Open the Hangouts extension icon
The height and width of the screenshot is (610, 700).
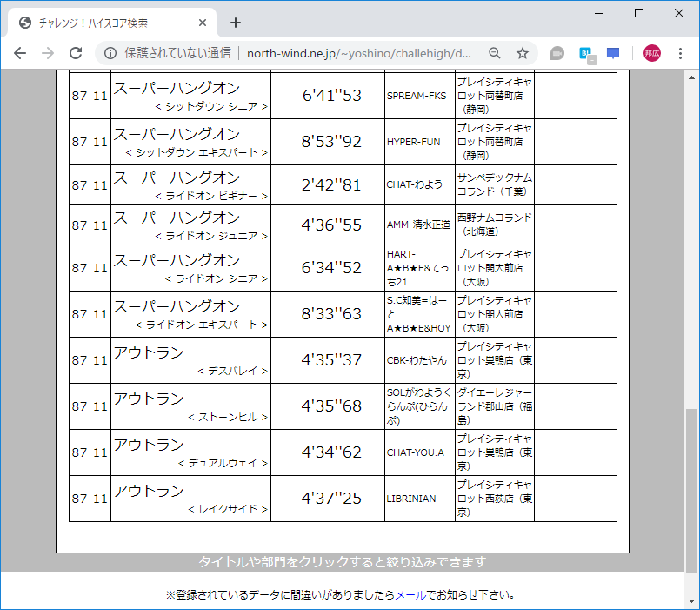[556, 53]
